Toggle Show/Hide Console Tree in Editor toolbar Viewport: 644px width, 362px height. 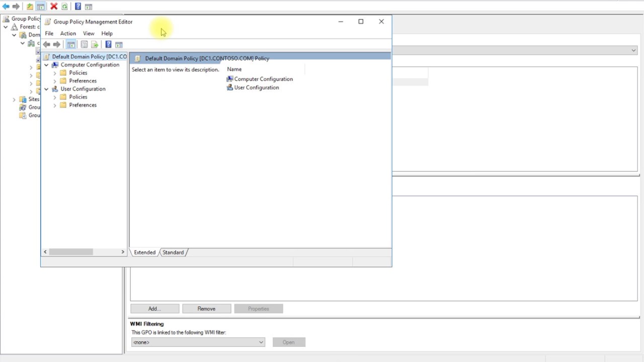pos(71,45)
